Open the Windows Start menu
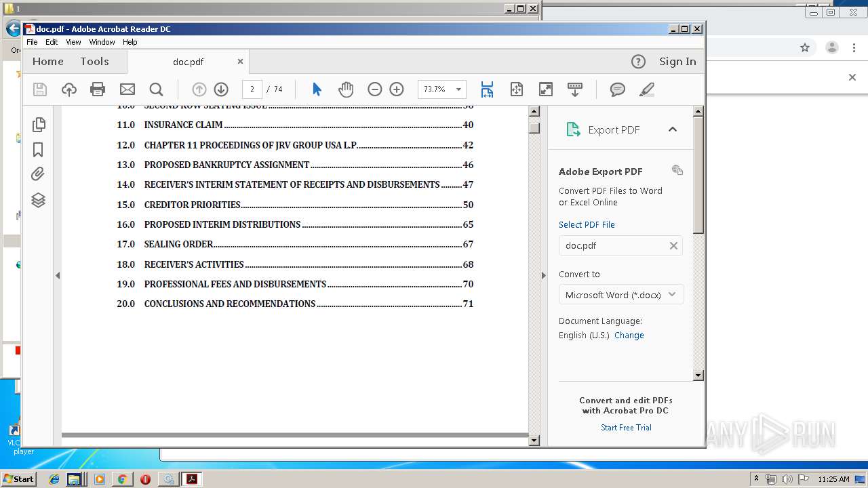 pos(18,479)
